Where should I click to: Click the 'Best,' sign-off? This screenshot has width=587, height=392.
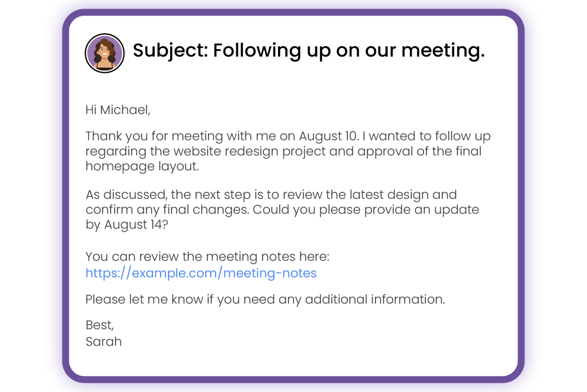[100, 325]
